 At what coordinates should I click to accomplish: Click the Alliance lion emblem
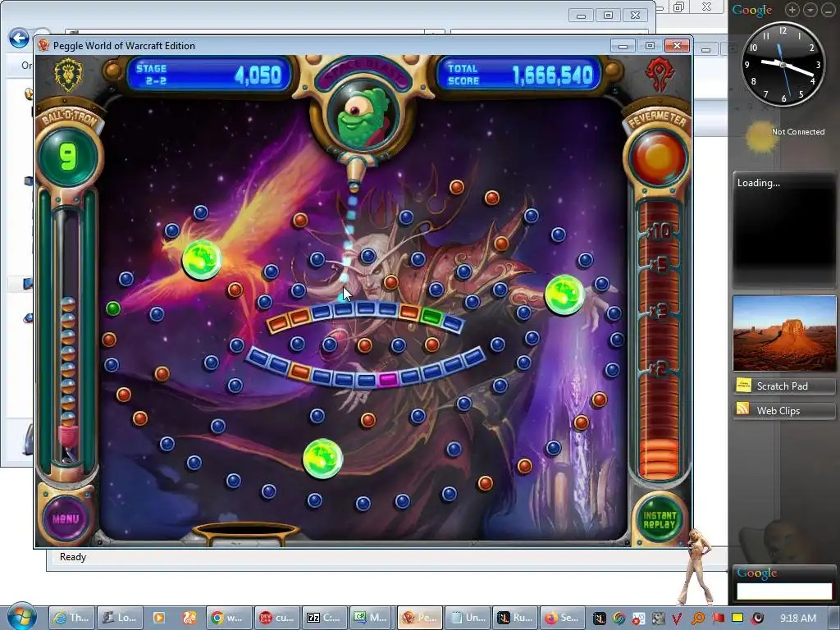68,73
